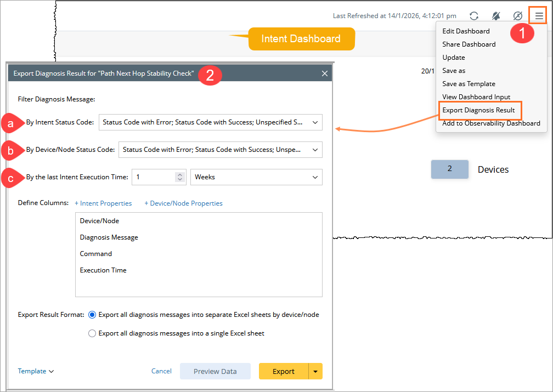The height and width of the screenshot is (392, 553).
Task: Open the Weeks time unit dropdown
Action: [x=256, y=177]
